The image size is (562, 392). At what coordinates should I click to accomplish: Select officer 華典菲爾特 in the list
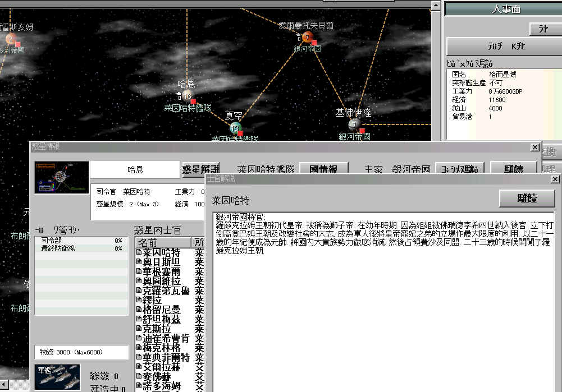(x=166, y=357)
